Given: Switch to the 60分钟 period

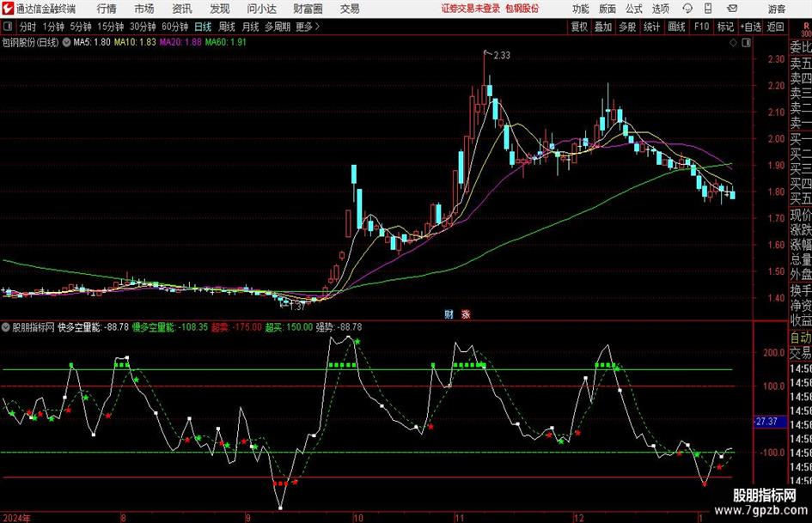Looking at the screenshot, I should point(174,27).
